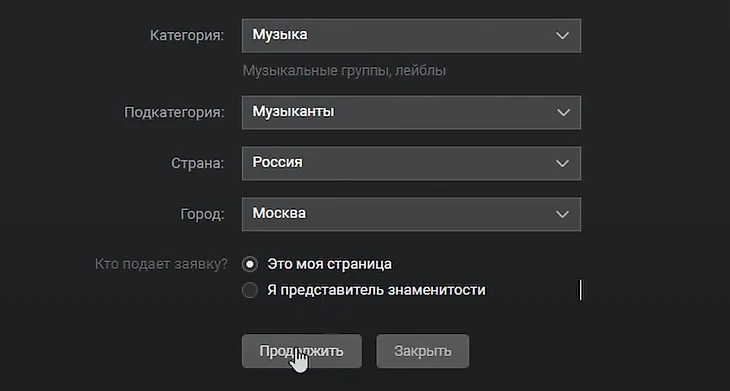
Task: Expand the Категория dropdown chevron arrow
Action: [562, 36]
